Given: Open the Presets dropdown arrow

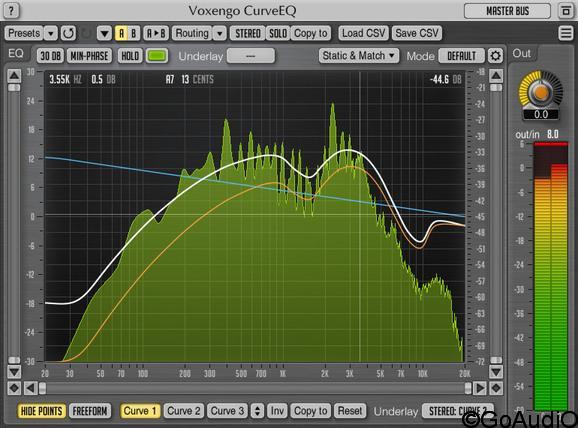Looking at the screenshot, I should pos(51,34).
